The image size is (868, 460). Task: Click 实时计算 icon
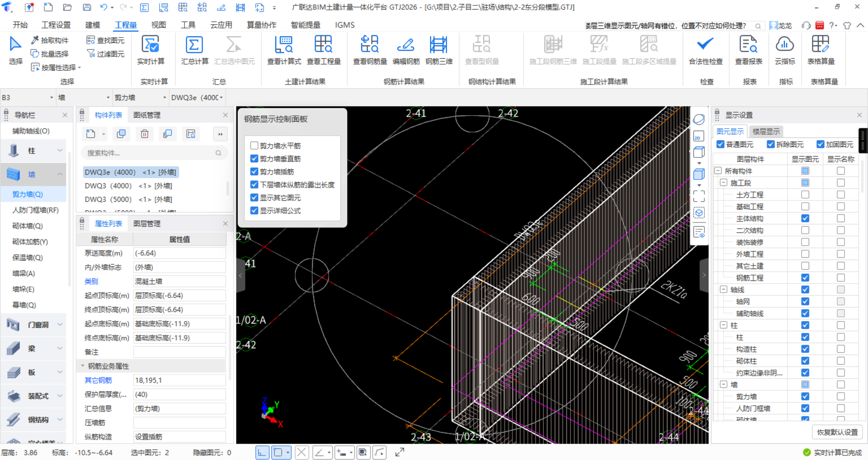point(151,45)
